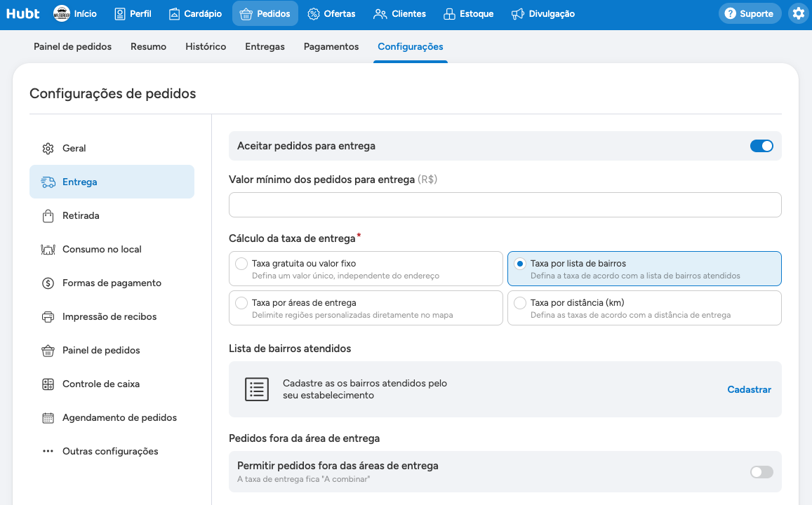Select Taxa gratuita ou valor fixo
812x505 pixels.
point(366,269)
